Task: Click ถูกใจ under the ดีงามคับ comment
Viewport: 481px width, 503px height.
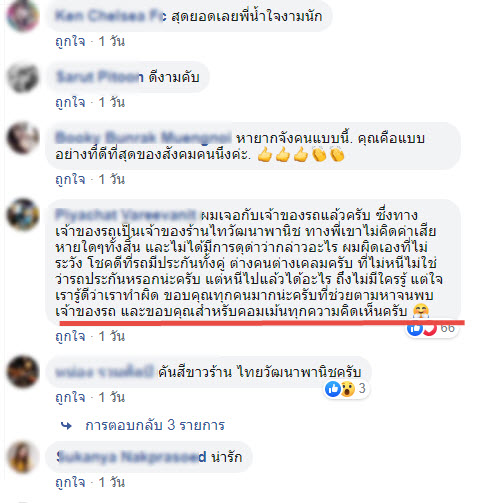Action: (70, 102)
